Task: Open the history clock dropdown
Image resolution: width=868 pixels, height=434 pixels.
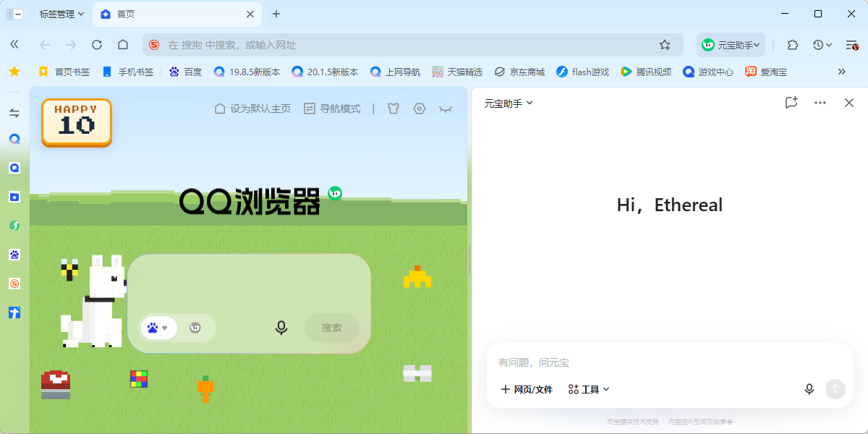Action: coord(822,45)
